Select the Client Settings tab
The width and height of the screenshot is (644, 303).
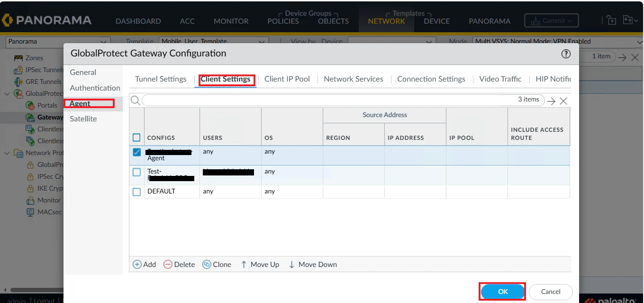tap(226, 79)
